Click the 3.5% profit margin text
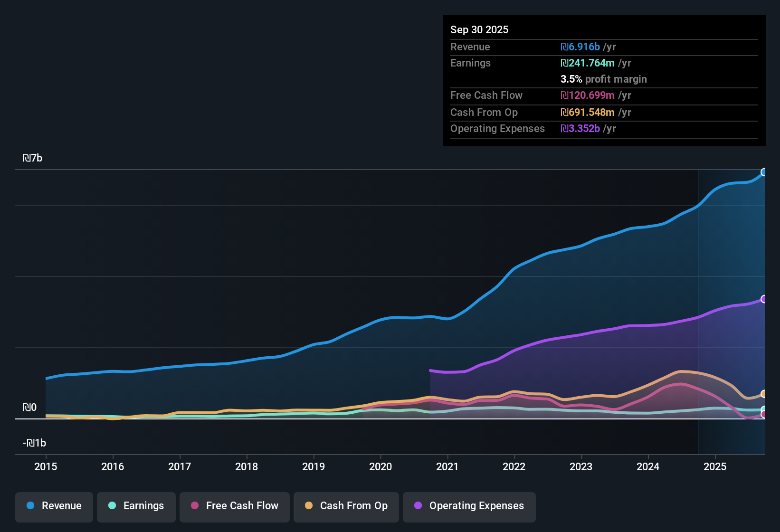The height and width of the screenshot is (532, 780). click(604, 79)
